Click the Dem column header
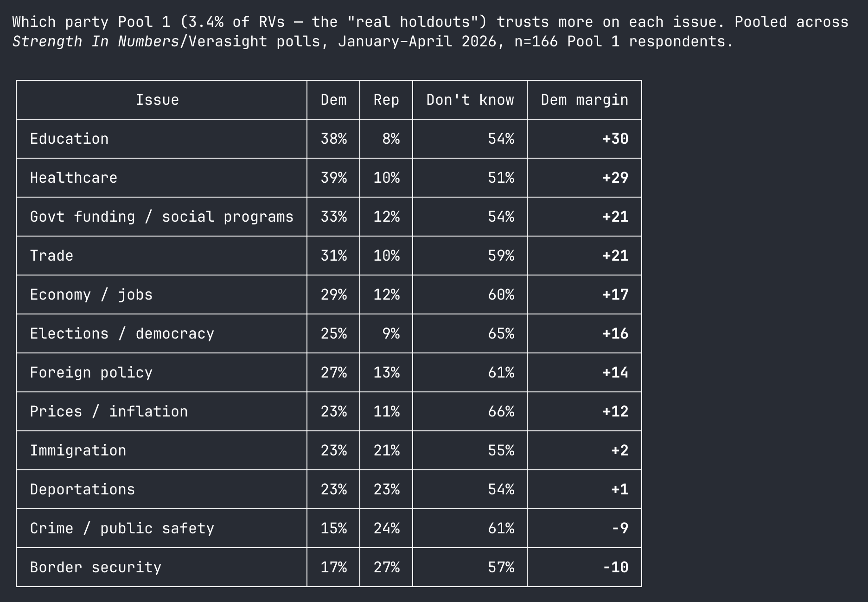868x602 pixels. point(333,100)
